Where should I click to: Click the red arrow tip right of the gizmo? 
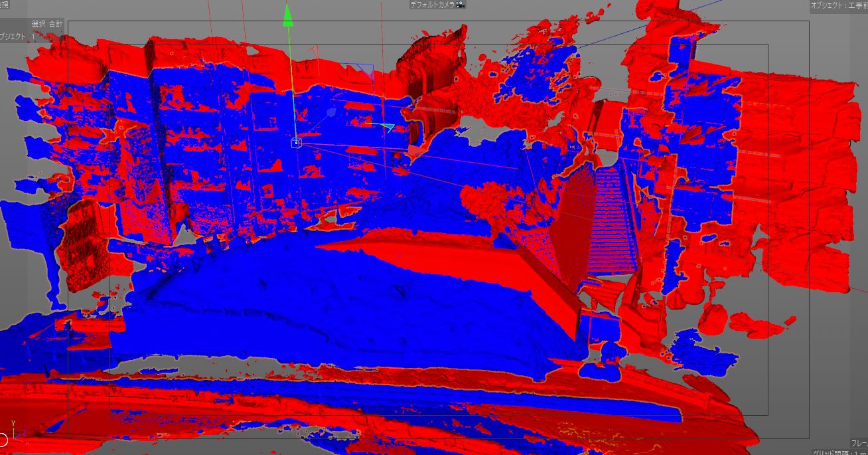point(413,151)
